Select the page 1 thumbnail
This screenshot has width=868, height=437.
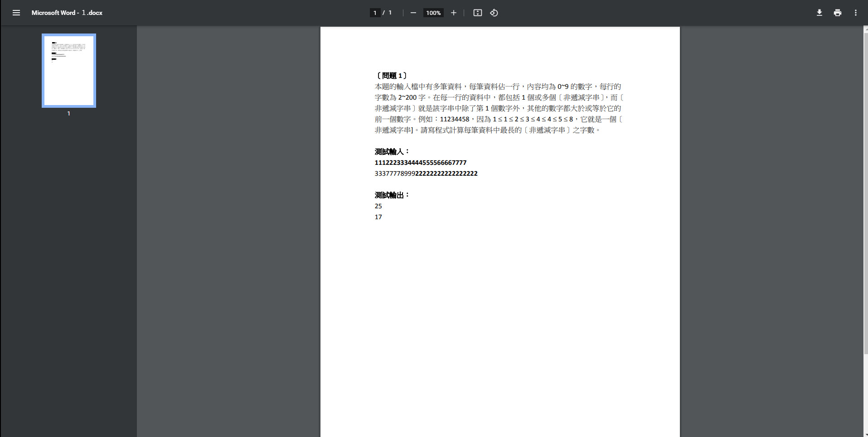(69, 71)
